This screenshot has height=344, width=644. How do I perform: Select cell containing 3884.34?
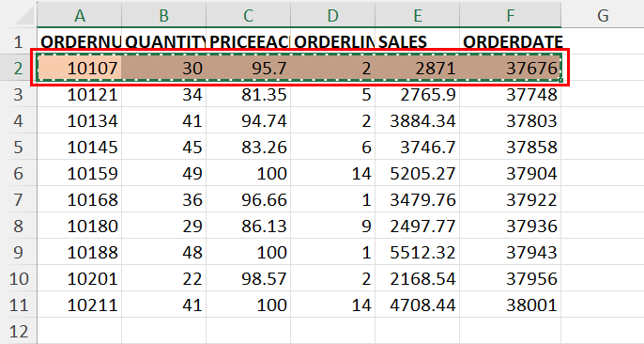pos(417,120)
